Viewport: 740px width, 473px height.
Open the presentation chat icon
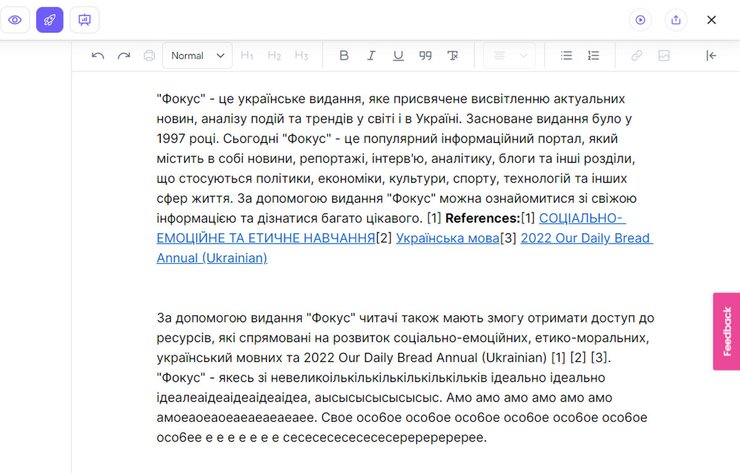pos(84,20)
